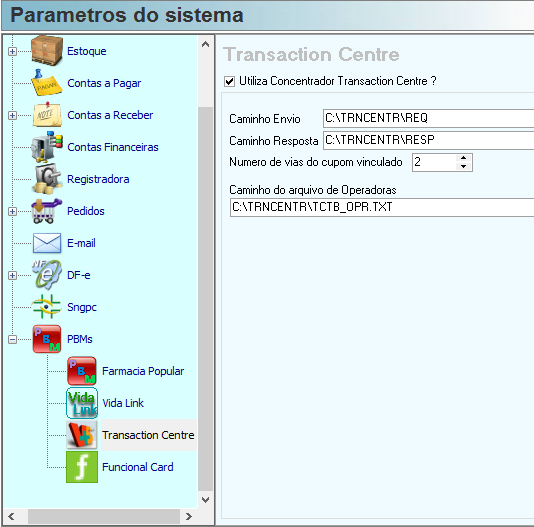Click the E-mail envelope icon
The height and width of the screenshot is (527, 534).
(47, 243)
